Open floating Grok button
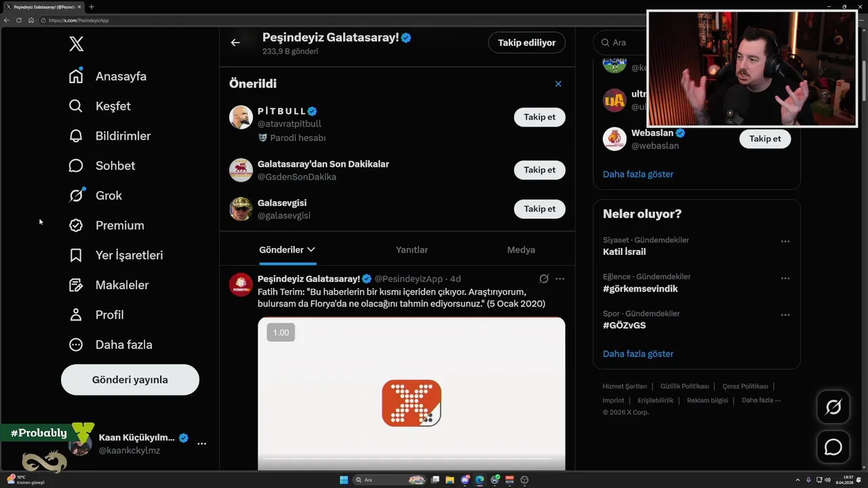 [833, 407]
